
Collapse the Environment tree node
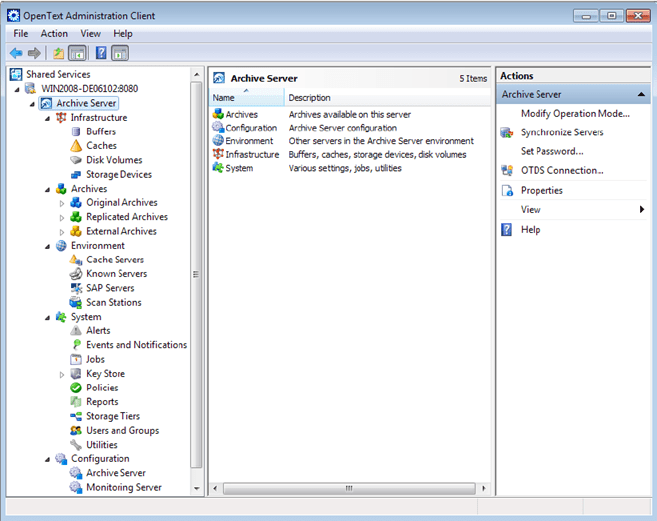click(47, 246)
